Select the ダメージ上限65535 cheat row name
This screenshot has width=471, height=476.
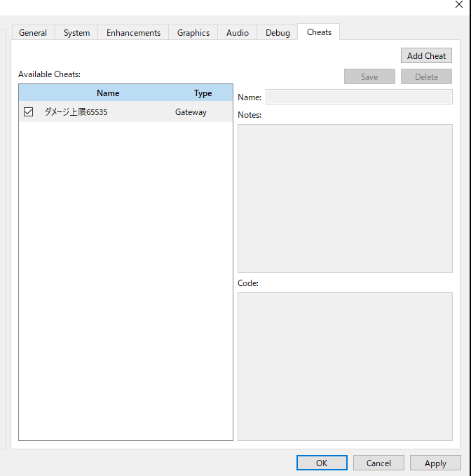76,111
